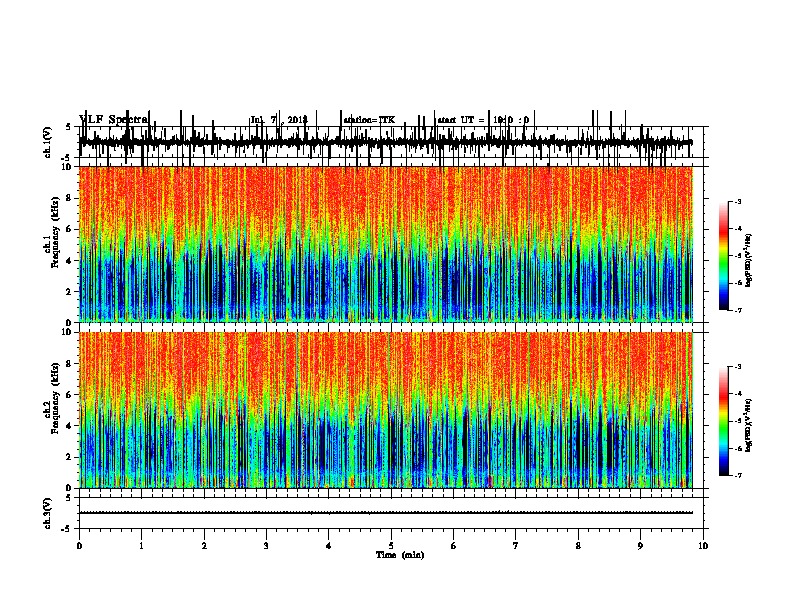Screen dimensions: 792x612
Task: Click the time-axis tick label "1"
Action: pyautogui.click(x=141, y=545)
